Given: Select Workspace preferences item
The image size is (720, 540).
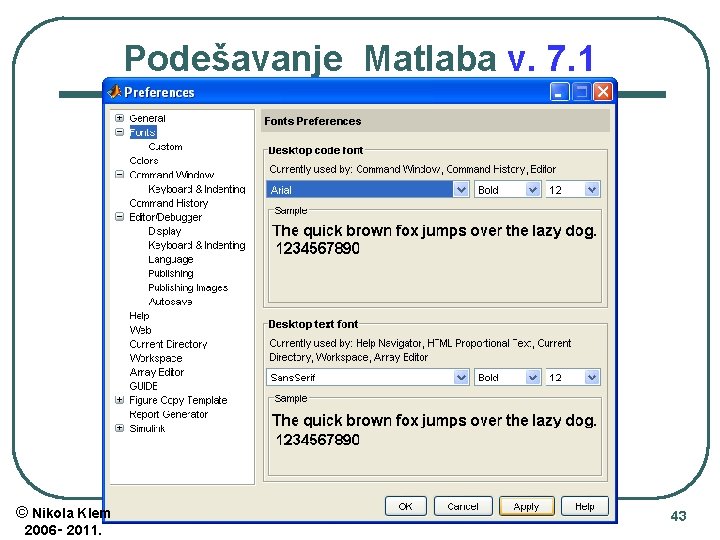Looking at the screenshot, I should coord(156,358).
